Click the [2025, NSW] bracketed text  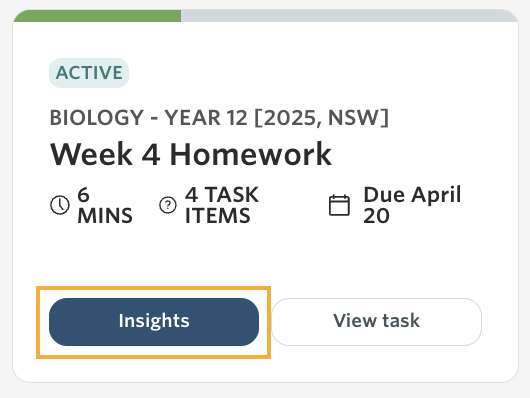(x=321, y=118)
